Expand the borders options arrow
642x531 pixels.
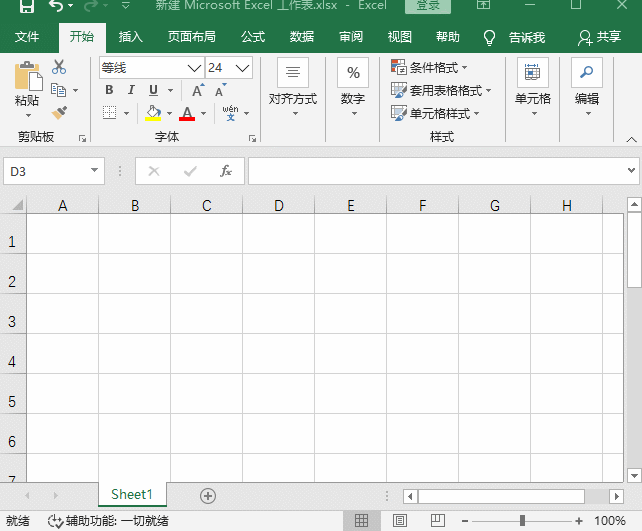pyautogui.click(x=126, y=113)
